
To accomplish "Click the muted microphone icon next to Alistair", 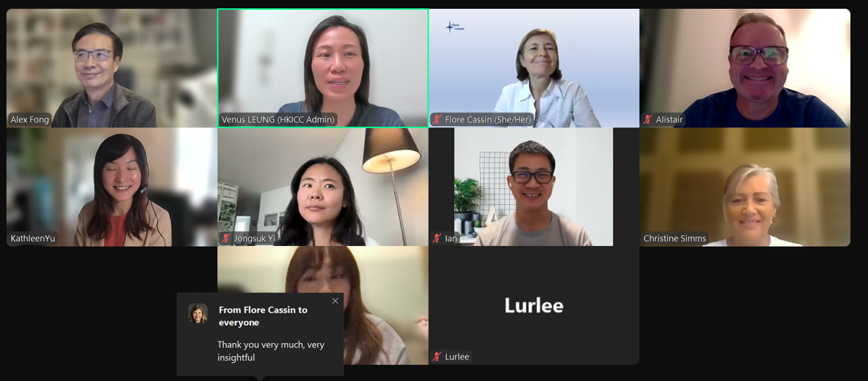I will click(x=648, y=120).
